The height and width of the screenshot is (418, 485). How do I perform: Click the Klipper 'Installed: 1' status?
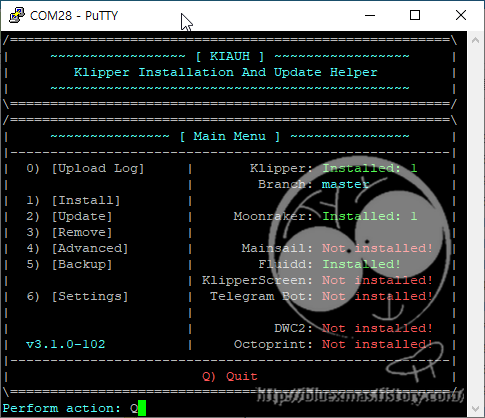click(x=370, y=168)
